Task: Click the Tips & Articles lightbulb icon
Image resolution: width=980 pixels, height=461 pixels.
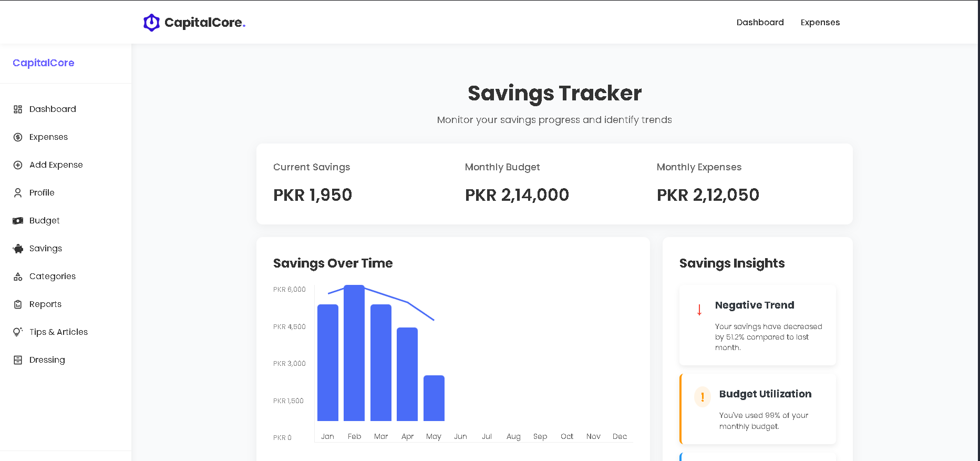Action: pyautogui.click(x=18, y=332)
